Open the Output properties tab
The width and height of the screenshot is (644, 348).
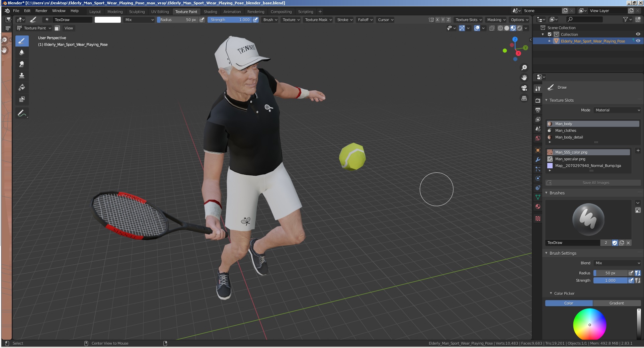pyautogui.click(x=538, y=110)
